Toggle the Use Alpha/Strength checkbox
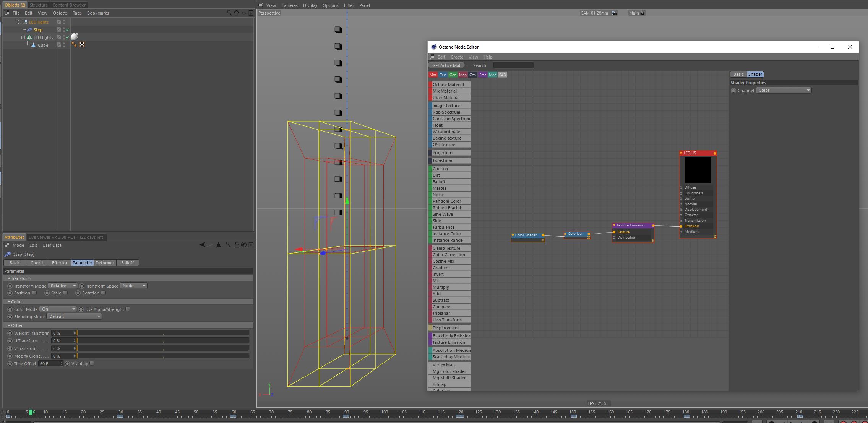Viewport: 868px width, 423px height. [128, 309]
